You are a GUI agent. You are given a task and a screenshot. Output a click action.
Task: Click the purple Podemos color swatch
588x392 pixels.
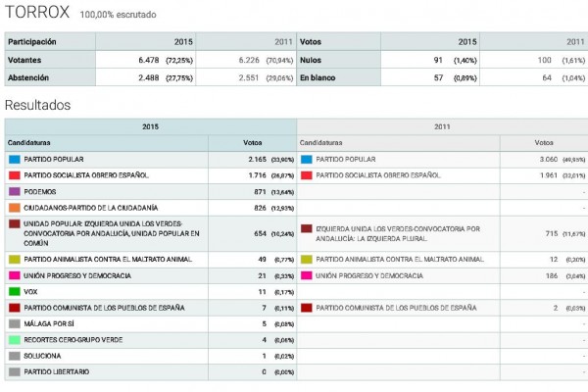click(x=15, y=192)
